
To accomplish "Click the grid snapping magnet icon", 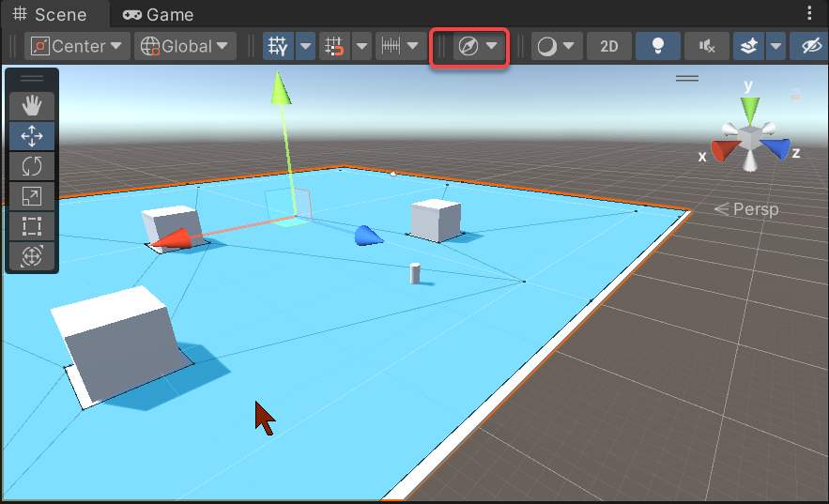I will pyautogui.click(x=333, y=46).
